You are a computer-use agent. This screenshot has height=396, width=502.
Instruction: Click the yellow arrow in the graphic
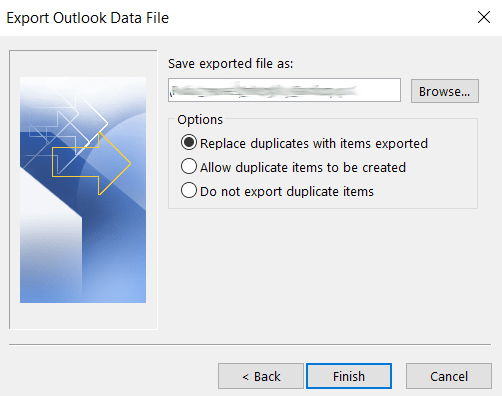[x=92, y=163]
